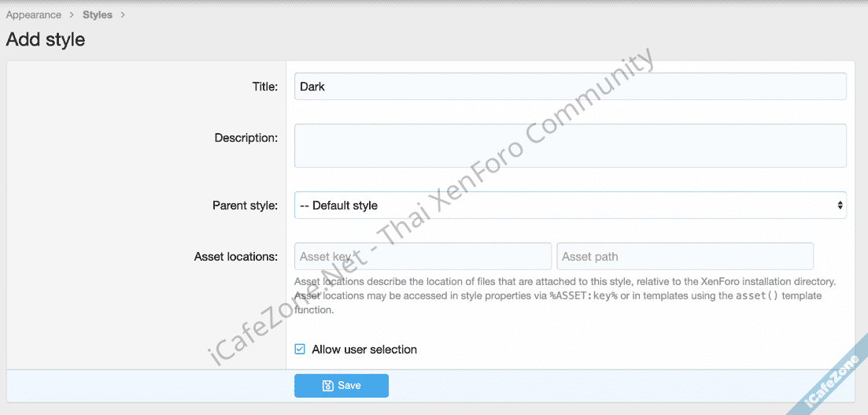
Task: Click the floppy disk icon on Save
Action: click(328, 386)
